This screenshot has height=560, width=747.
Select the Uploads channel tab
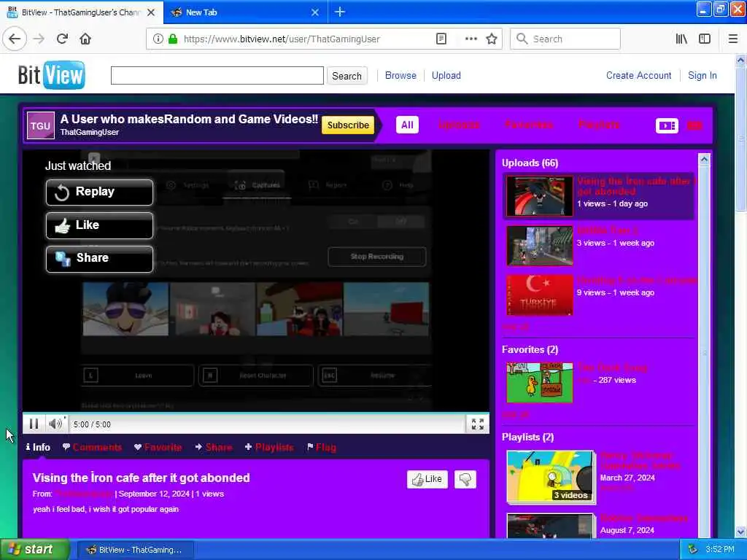(459, 125)
